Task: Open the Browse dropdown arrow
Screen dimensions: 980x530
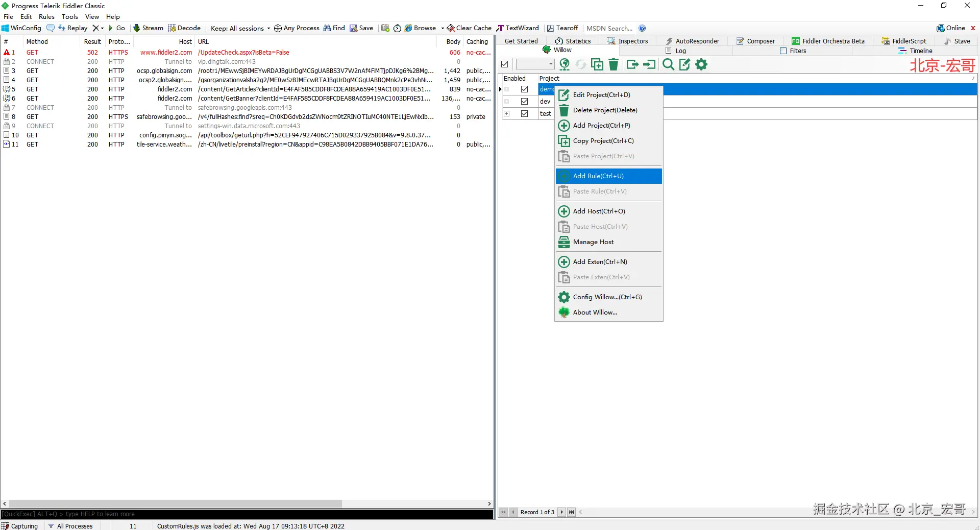Action: (x=443, y=28)
